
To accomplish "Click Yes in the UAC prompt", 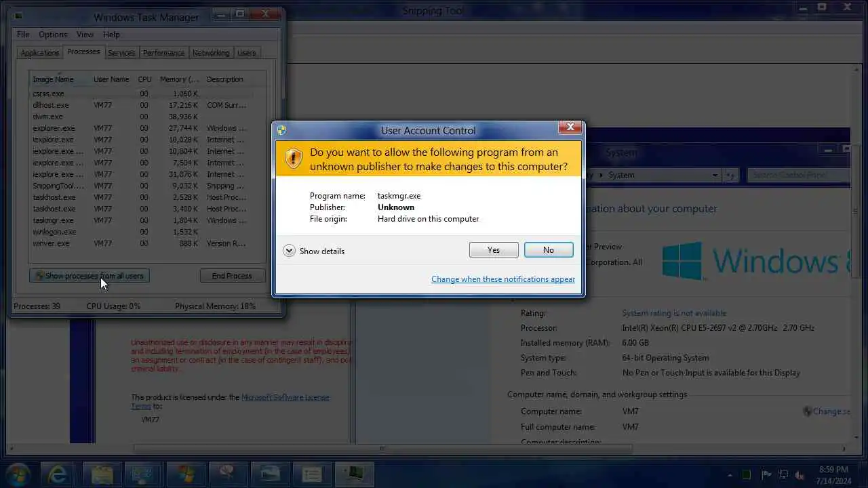I will 494,250.
